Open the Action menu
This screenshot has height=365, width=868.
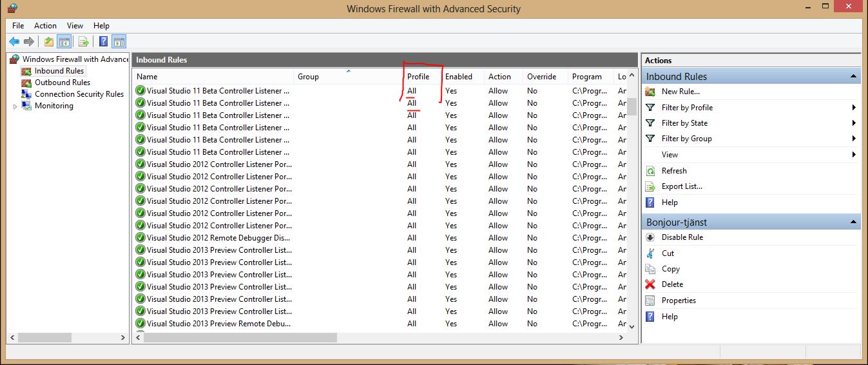[45, 26]
